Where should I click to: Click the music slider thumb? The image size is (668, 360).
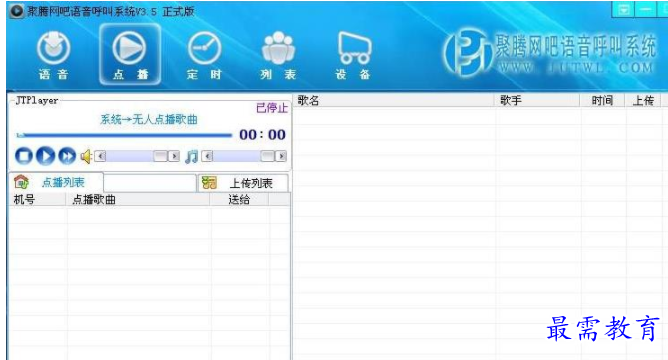tap(268, 156)
